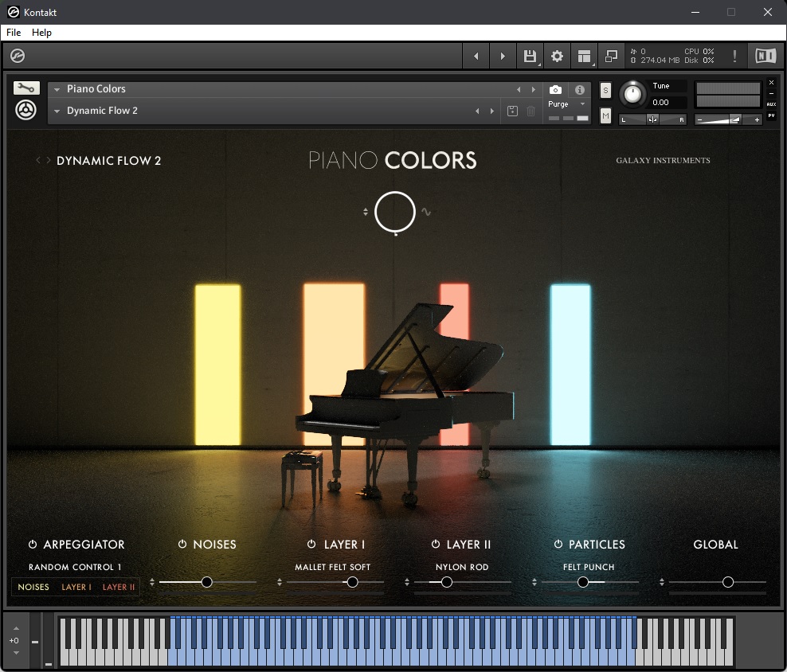The image size is (787, 672).
Task: Click the workspace layout icon in toolbar
Action: 585,56
